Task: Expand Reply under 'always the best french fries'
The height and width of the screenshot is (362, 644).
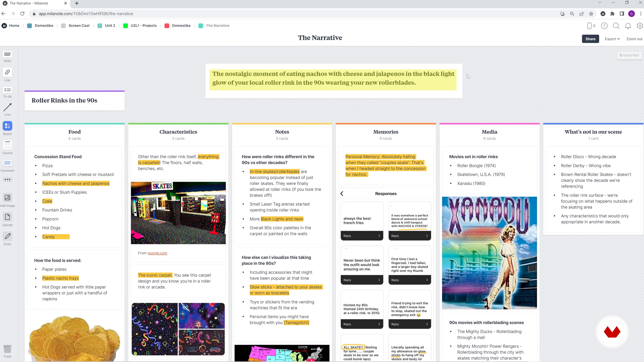Action: [362, 236]
